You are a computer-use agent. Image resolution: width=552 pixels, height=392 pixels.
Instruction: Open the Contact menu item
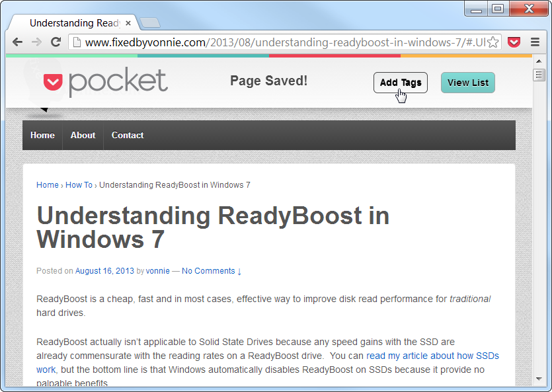(x=128, y=135)
